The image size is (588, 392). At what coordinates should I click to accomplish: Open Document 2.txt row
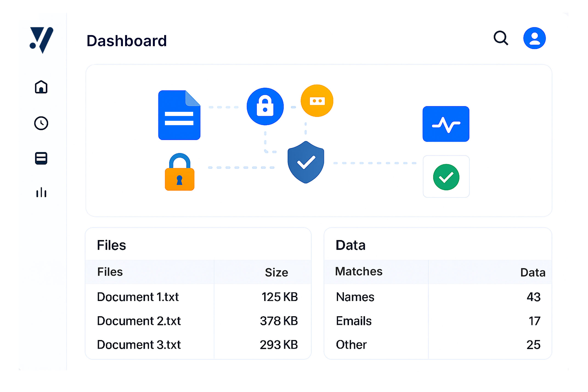(x=139, y=321)
